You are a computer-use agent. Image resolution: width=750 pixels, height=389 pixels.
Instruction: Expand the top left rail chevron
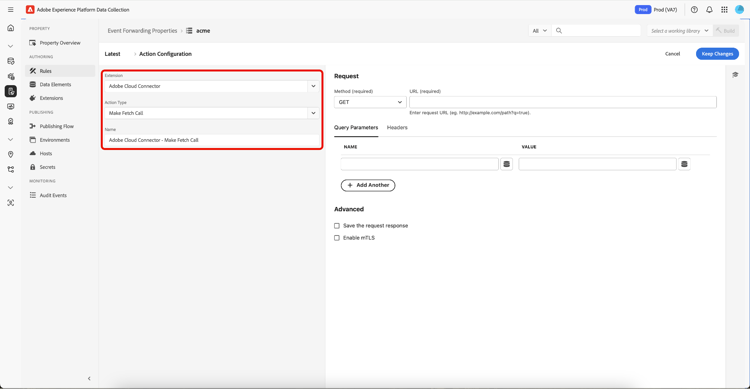(x=11, y=46)
